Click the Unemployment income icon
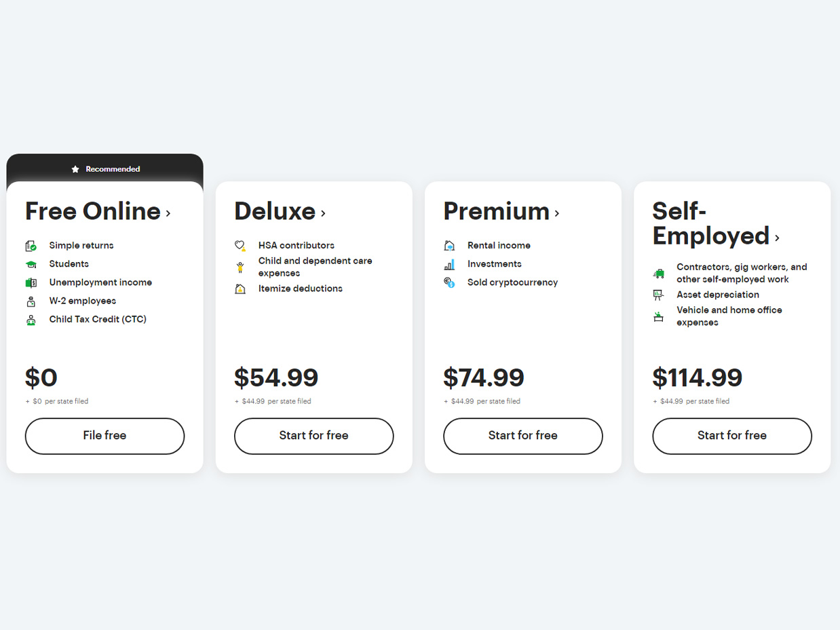Viewport: 840px width, 630px height. point(31,282)
